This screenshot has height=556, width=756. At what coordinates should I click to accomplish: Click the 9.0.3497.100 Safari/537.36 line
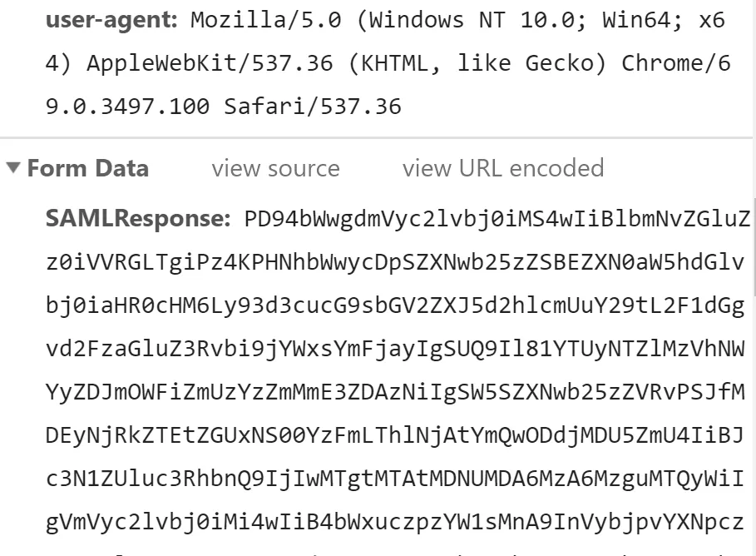point(223,107)
